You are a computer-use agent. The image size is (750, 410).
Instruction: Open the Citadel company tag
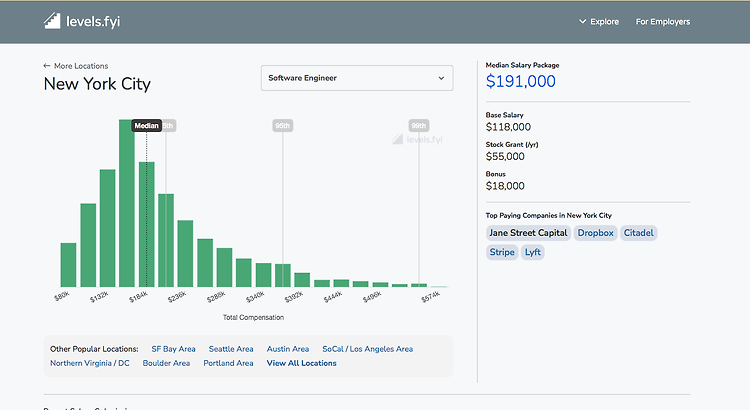639,233
